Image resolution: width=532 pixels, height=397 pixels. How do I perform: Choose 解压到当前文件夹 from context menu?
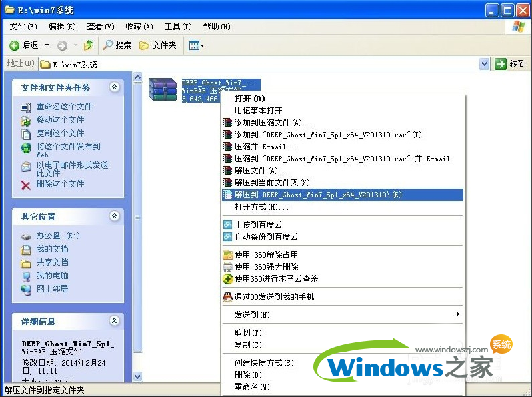272,183
